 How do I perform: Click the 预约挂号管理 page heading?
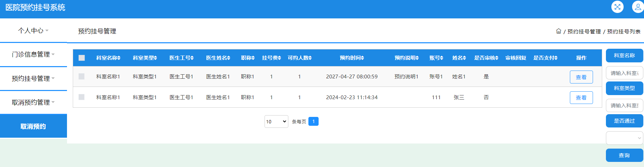click(97, 31)
